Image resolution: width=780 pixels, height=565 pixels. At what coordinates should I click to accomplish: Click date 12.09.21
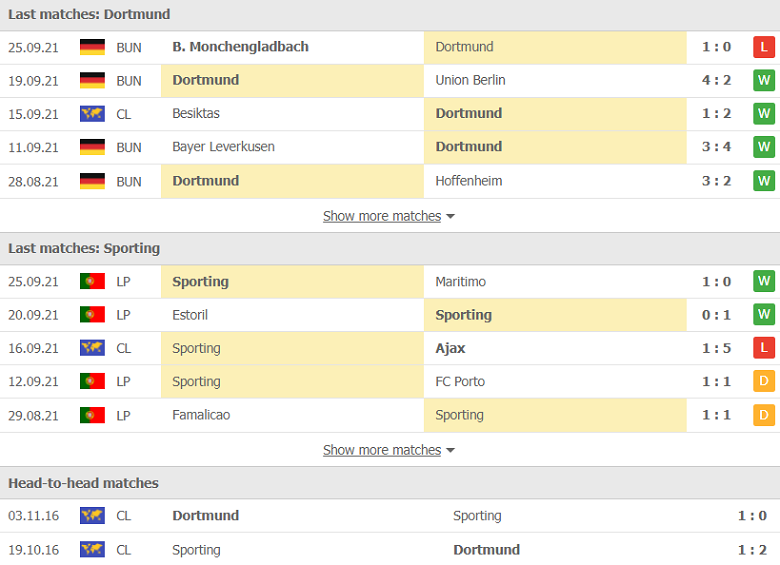(33, 382)
